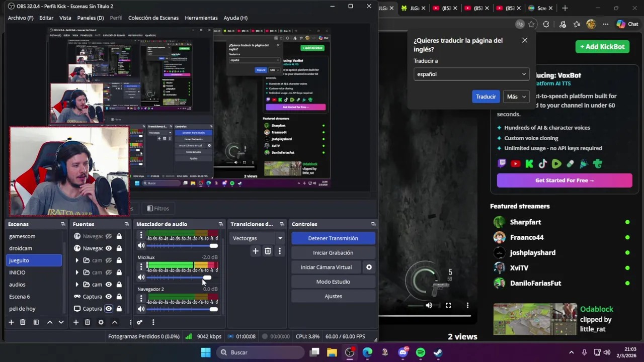Open virtual camera settings gear
Screen dimensions: 644x362
[369, 267]
